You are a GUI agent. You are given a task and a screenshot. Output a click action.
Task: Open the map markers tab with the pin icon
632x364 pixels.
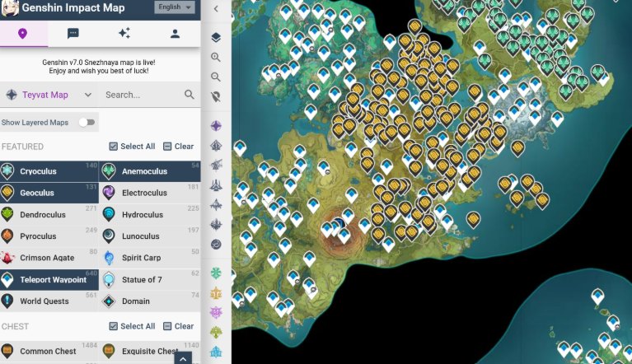(x=23, y=34)
